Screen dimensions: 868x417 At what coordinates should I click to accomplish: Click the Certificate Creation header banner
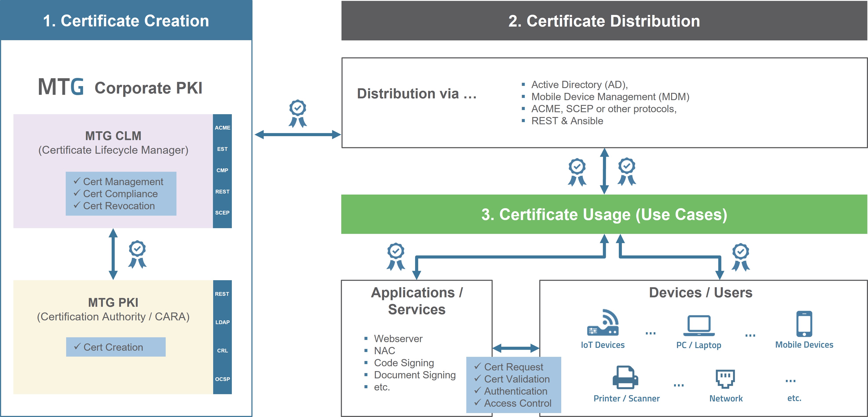(x=126, y=21)
